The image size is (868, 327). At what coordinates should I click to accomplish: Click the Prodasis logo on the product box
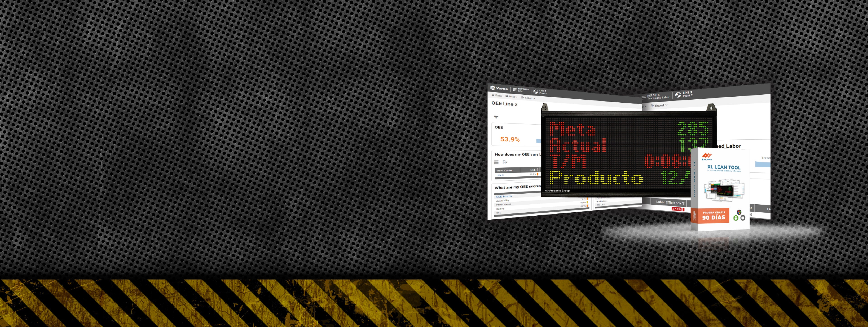tap(707, 157)
